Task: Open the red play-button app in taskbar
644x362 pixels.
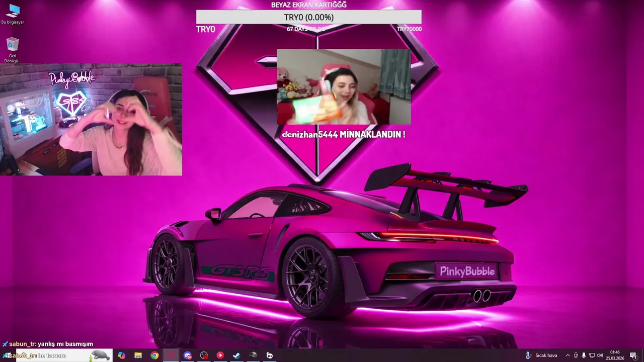Action: point(220,355)
